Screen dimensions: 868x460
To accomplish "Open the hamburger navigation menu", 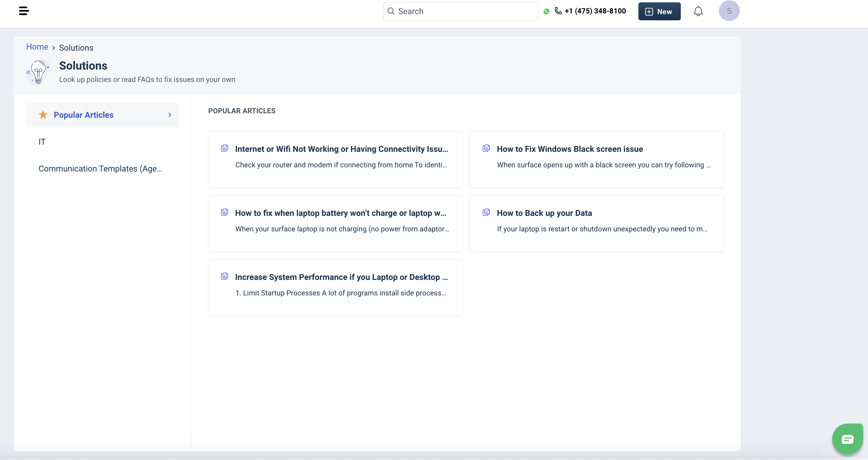I will coord(24,11).
